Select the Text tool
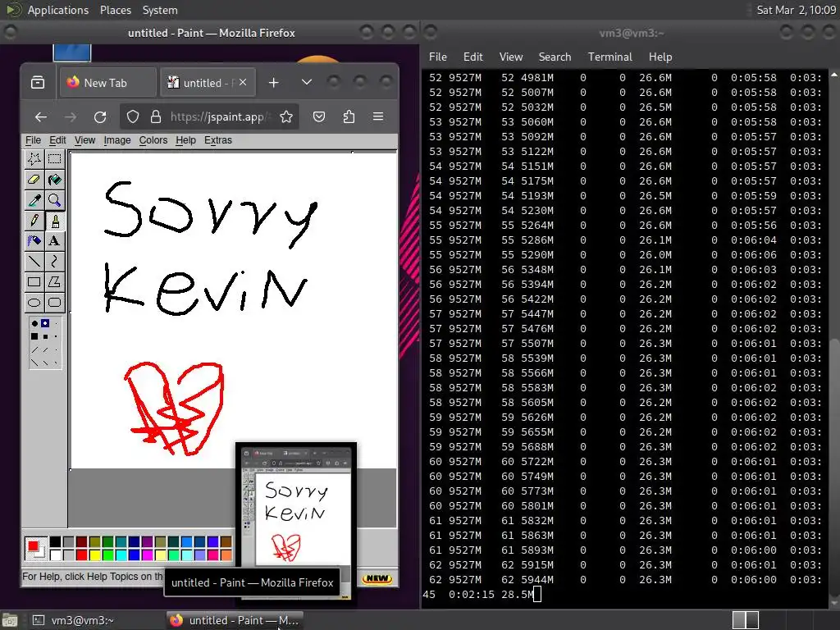This screenshot has width=840, height=630. (54, 241)
